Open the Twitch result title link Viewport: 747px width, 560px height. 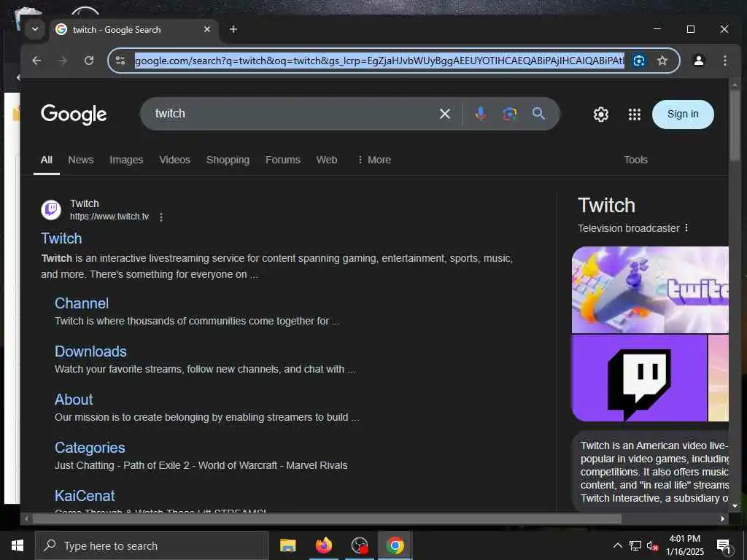(61, 238)
